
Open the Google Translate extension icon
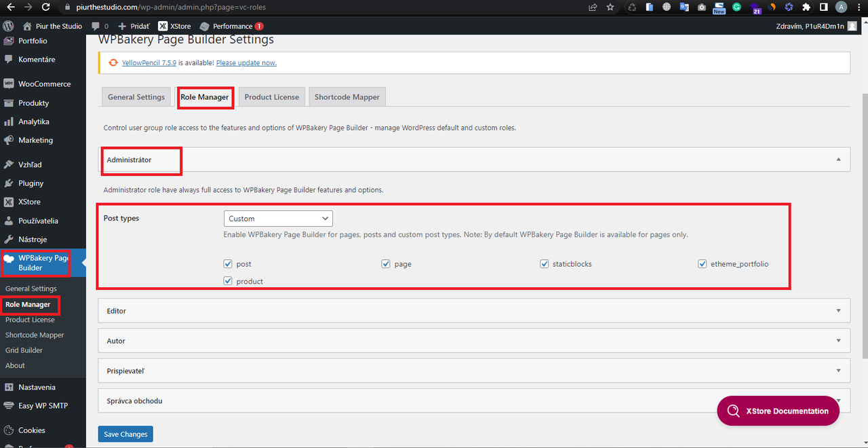(684, 7)
